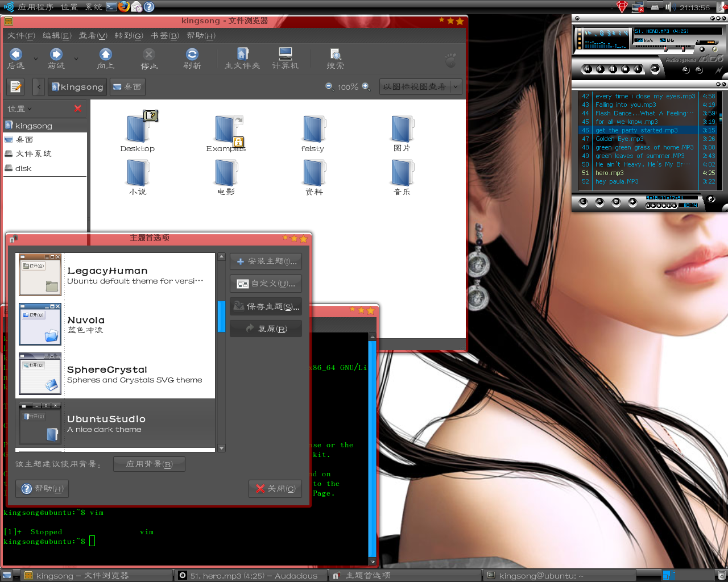Viewport: 728px width, 582px height.
Task: Open the 文件 menu
Action: 21,36
